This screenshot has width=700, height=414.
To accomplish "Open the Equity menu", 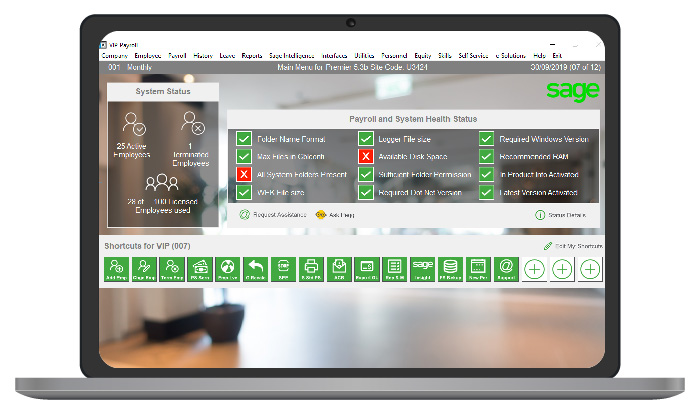I will 423,56.
